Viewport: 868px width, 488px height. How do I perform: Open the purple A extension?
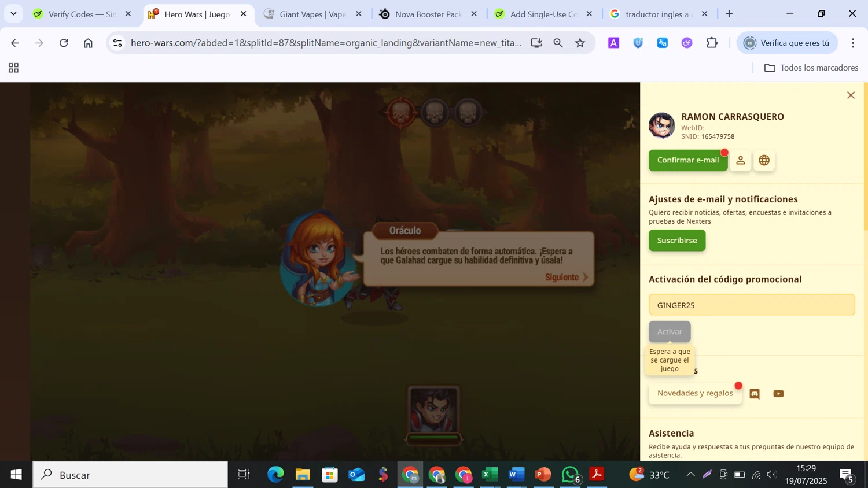click(613, 43)
